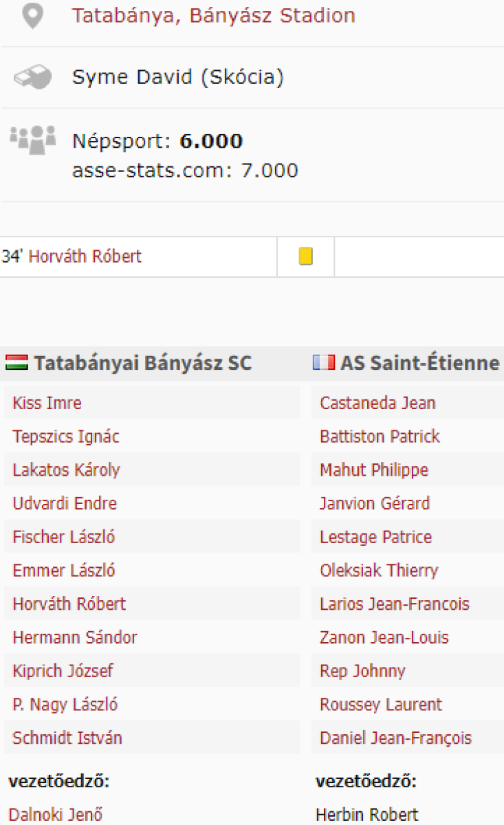Select Tepszics Ignác from the lineup
The height and width of the screenshot is (825, 504).
pos(66,437)
